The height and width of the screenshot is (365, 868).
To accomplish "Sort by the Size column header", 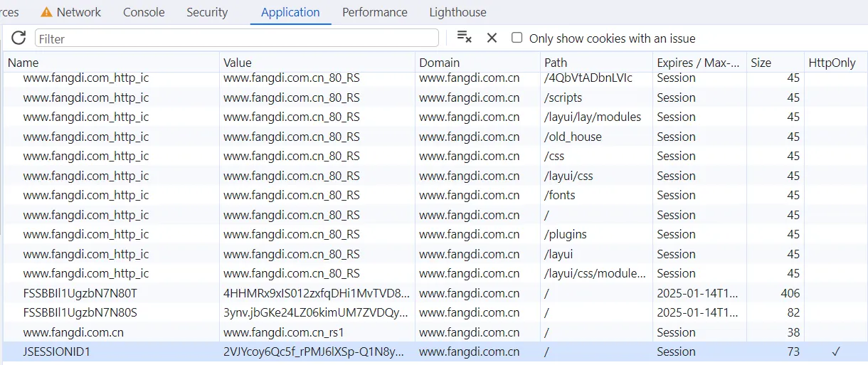I will pos(776,63).
